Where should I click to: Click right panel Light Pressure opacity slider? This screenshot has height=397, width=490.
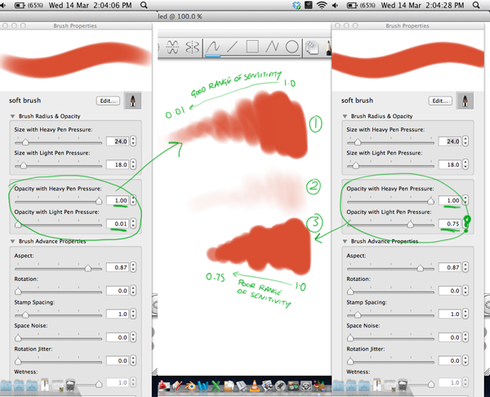pos(391,224)
